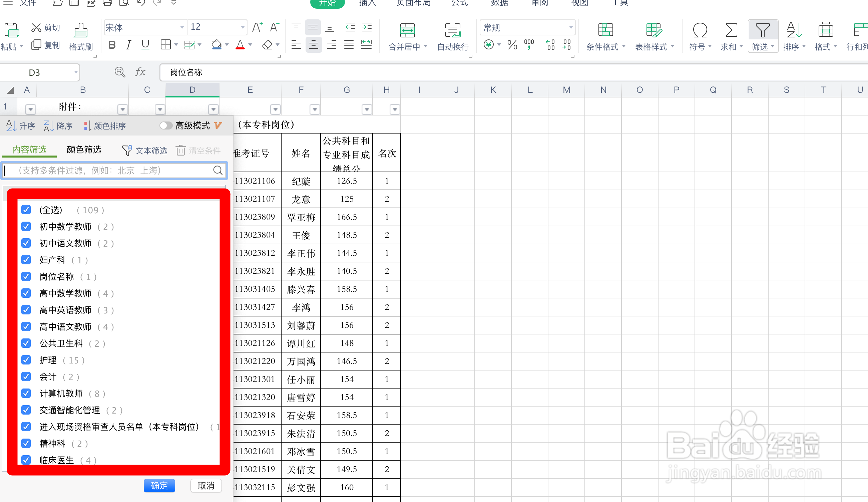
Task: Increase font size with A+ icon
Action: pyautogui.click(x=257, y=27)
